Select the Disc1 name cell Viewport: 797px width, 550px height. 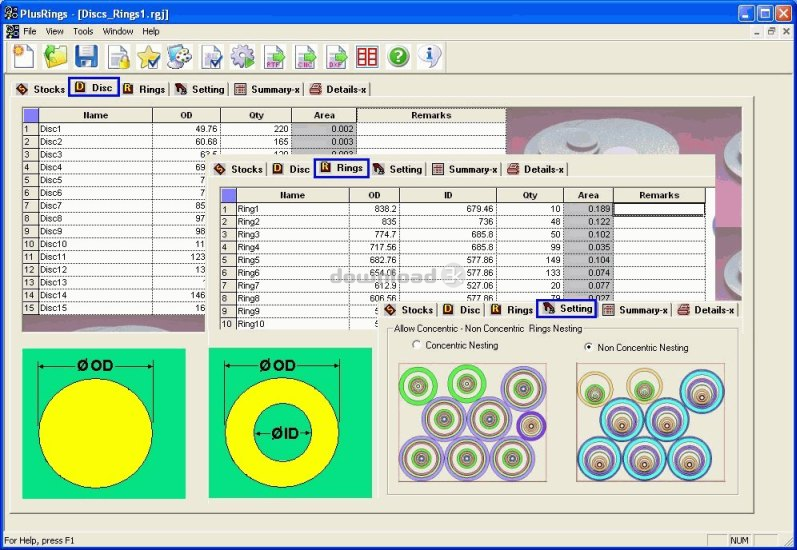point(96,129)
